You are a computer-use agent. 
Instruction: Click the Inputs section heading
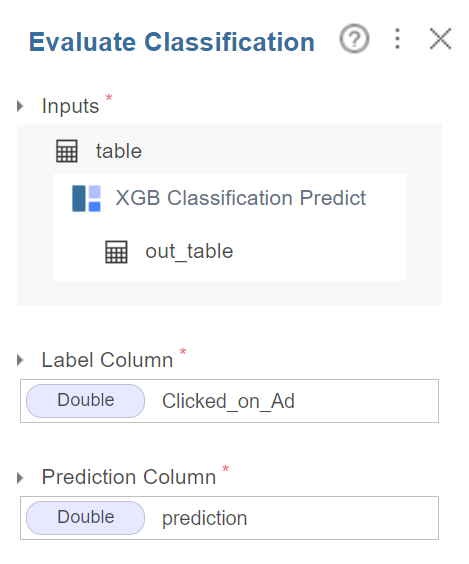70,106
